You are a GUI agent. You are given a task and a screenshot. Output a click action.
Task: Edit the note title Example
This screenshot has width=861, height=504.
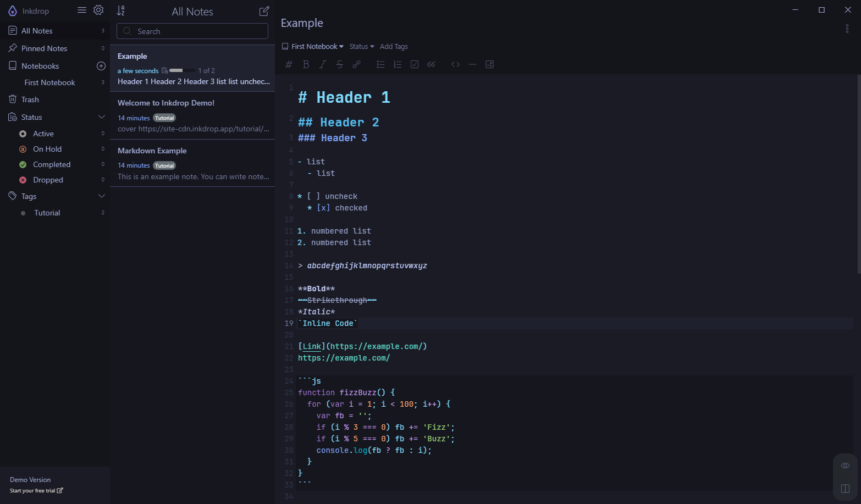click(x=302, y=23)
